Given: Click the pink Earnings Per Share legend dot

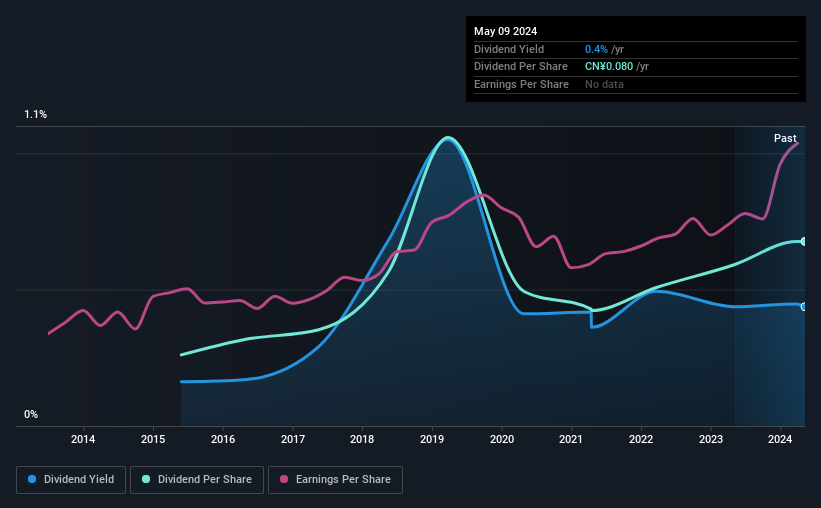Looking at the screenshot, I should click(284, 479).
